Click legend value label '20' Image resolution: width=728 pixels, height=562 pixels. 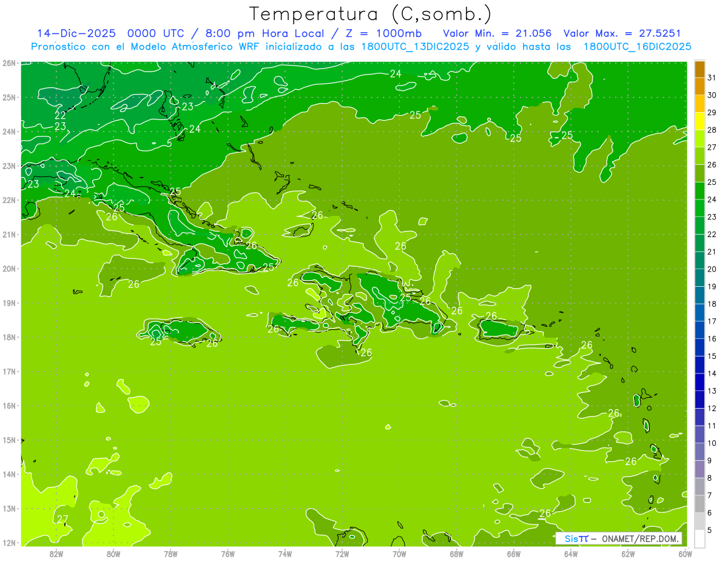712,269
